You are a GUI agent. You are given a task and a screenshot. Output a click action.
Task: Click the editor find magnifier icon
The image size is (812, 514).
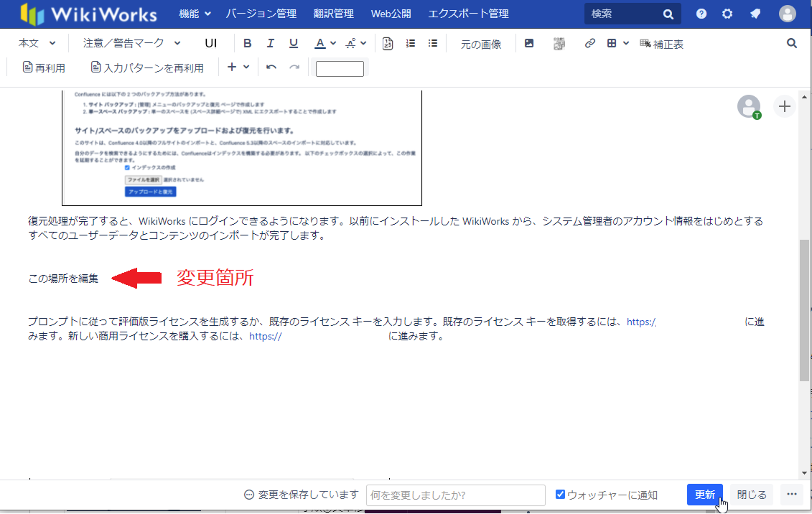point(792,43)
